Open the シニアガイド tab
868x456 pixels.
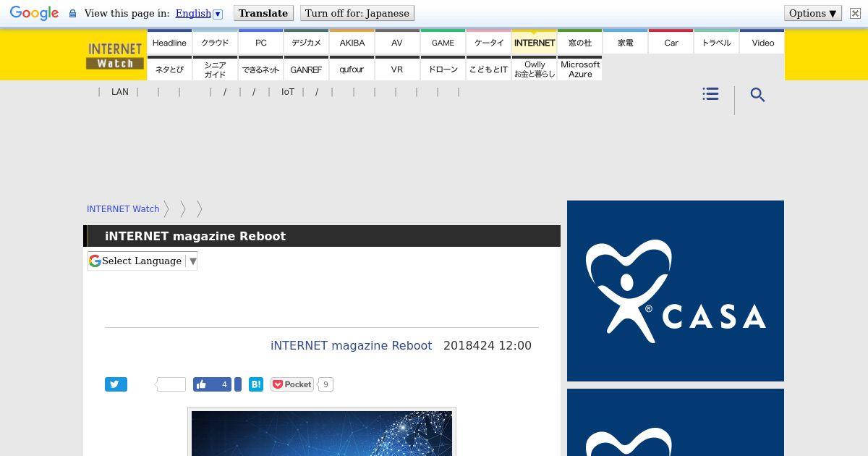click(215, 69)
